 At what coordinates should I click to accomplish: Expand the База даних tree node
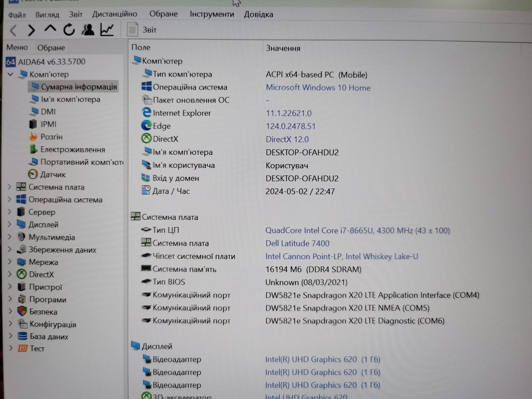tap(10, 336)
